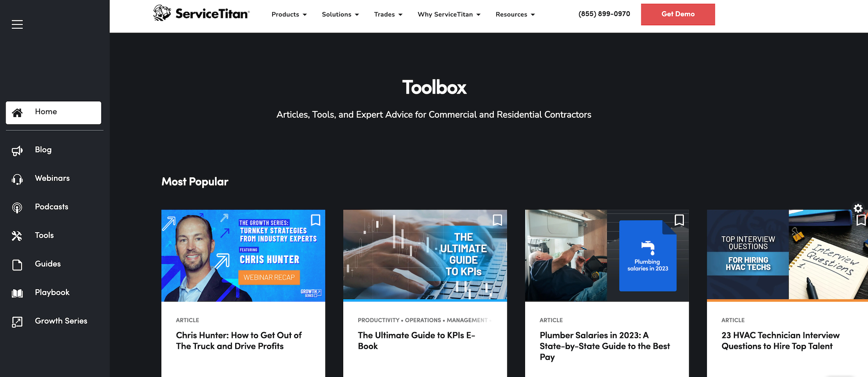Click the PRODUCTIVITY category tag
The width and height of the screenshot is (868, 377).
tap(378, 320)
